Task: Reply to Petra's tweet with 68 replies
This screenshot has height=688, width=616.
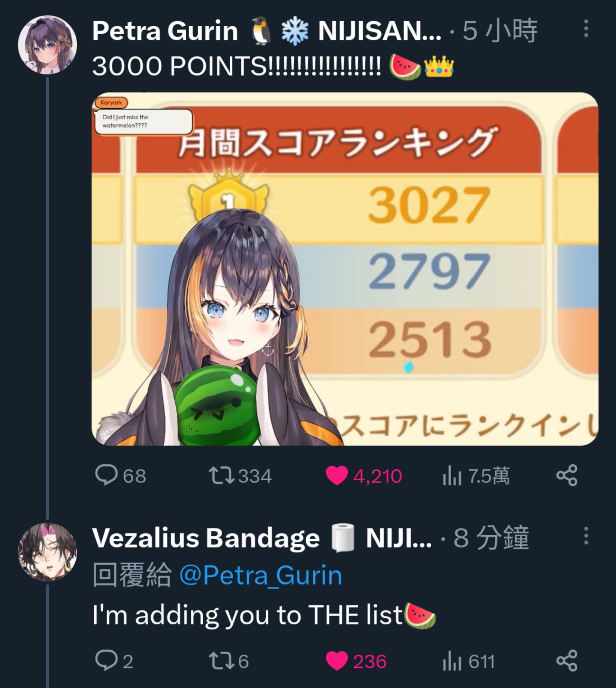Action: coord(121,476)
